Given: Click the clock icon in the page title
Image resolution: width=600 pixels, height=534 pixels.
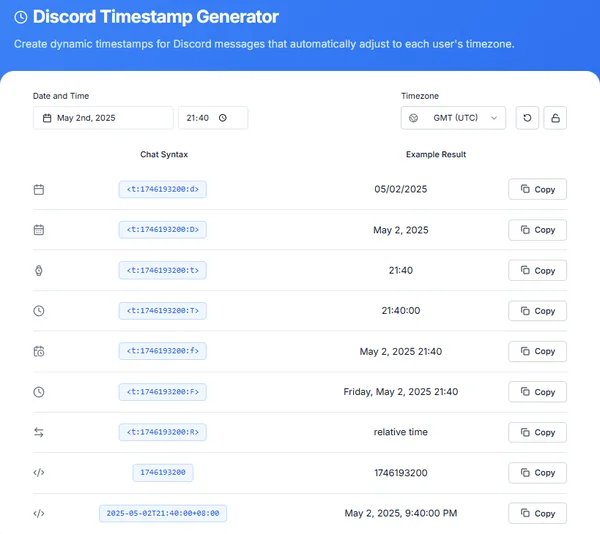Looking at the screenshot, I should pos(21,18).
